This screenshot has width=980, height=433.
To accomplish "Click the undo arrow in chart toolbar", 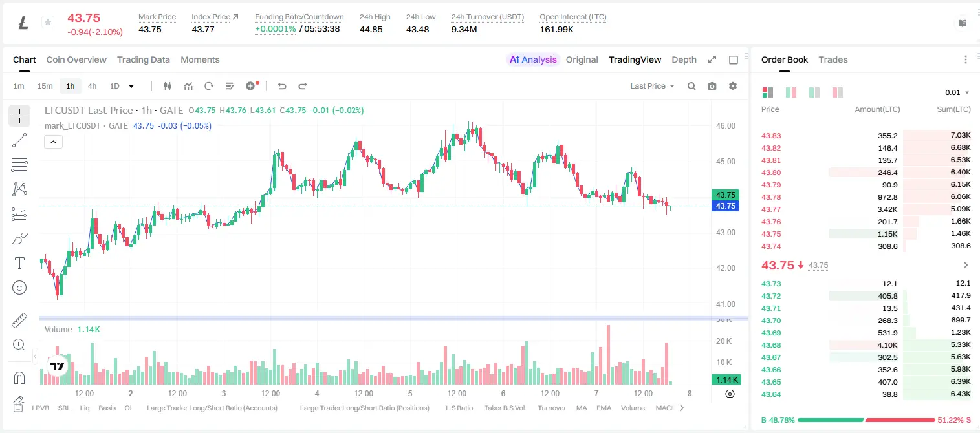I will click(x=281, y=86).
